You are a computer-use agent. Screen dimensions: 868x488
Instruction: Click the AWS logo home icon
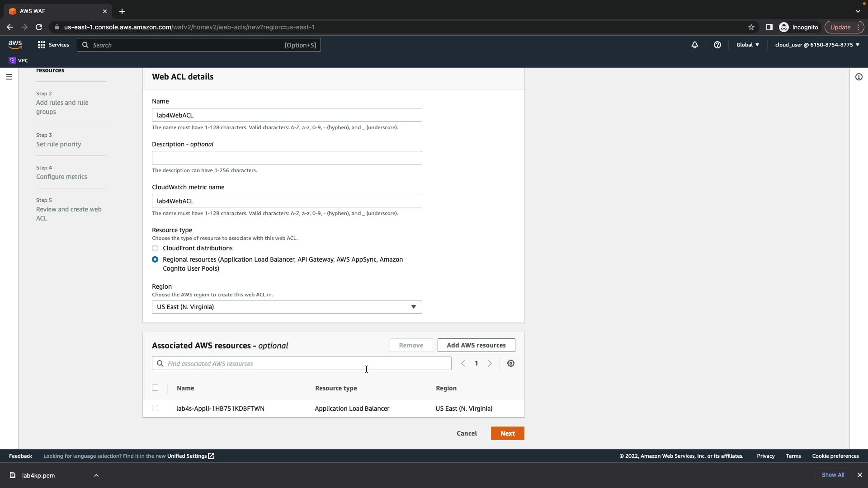[15, 44]
